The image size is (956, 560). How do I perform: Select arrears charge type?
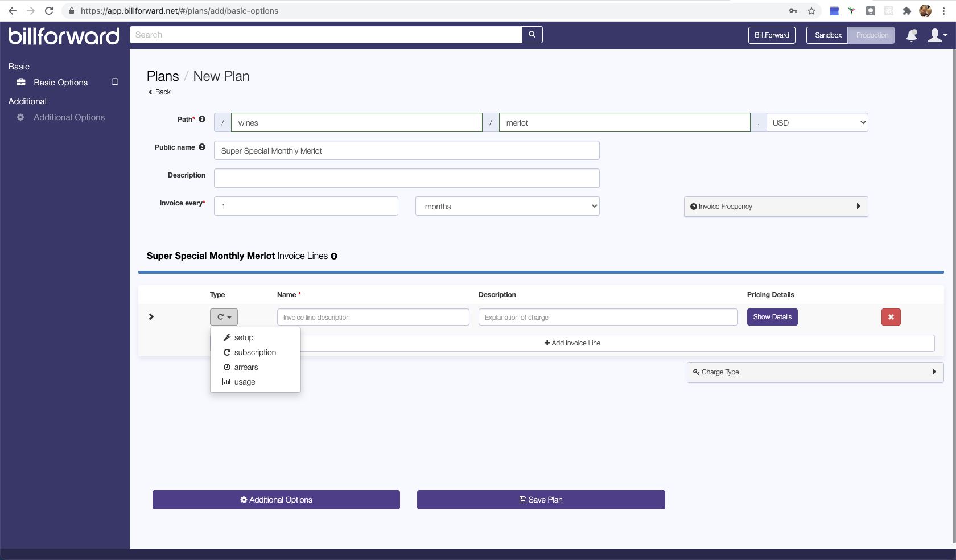click(x=255, y=367)
